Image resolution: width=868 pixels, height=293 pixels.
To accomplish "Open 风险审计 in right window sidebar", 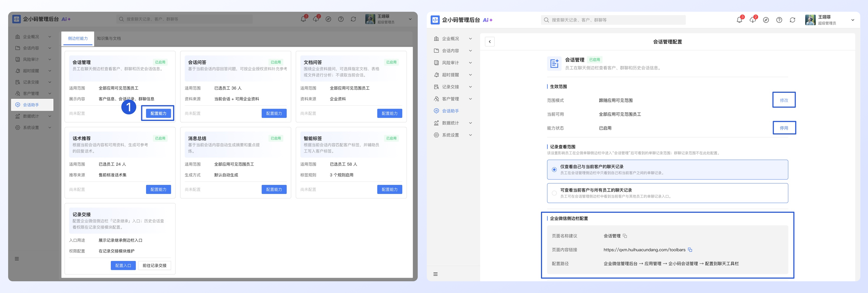I will [x=450, y=63].
